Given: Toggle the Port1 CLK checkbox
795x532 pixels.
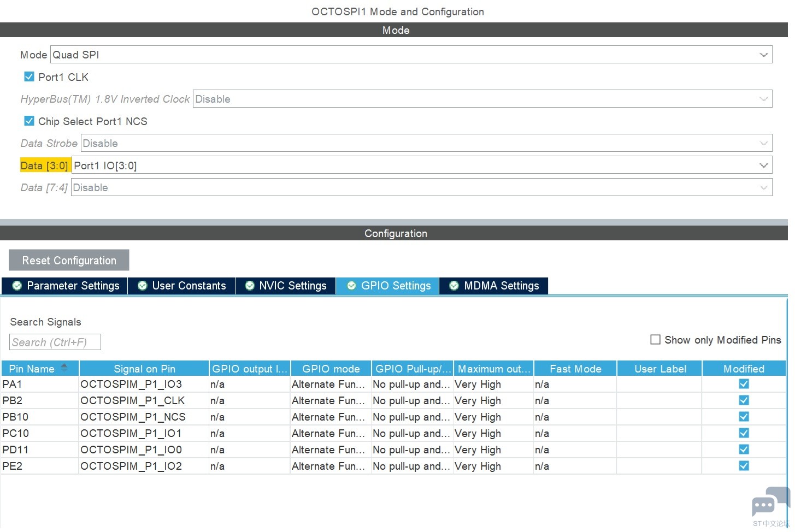Looking at the screenshot, I should pos(29,77).
